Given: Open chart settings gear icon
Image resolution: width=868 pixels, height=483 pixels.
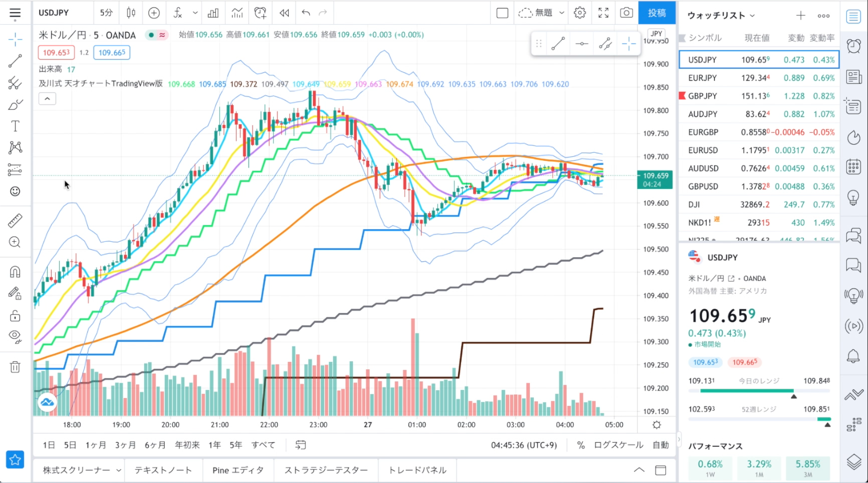Looking at the screenshot, I should click(x=580, y=13).
